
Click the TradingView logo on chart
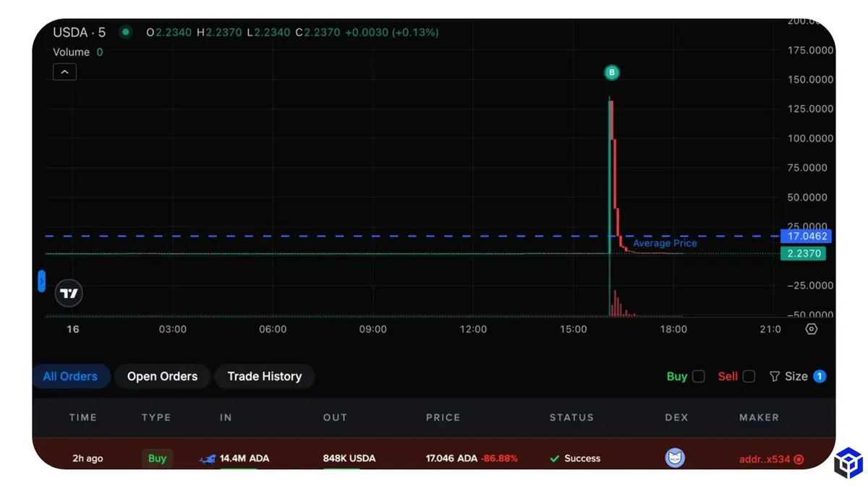69,294
